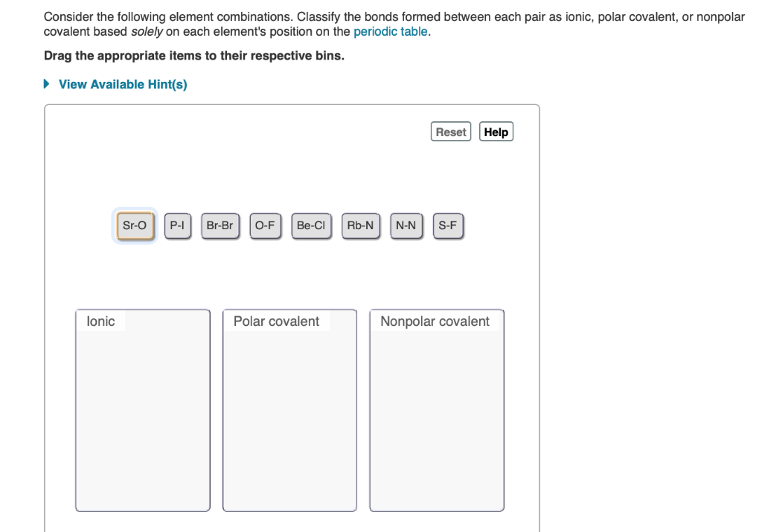This screenshot has height=532, width=762.
Task: Click the Reset button
Action: click(x=450, y=131)
